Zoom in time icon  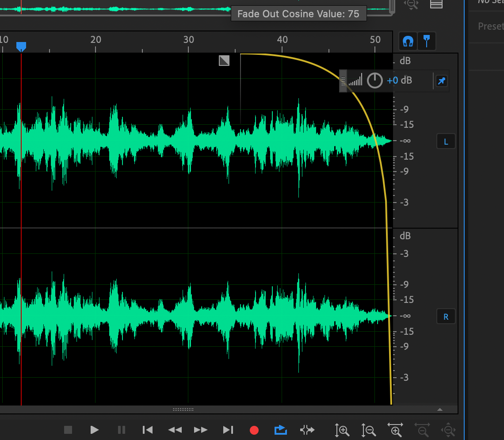395,430
